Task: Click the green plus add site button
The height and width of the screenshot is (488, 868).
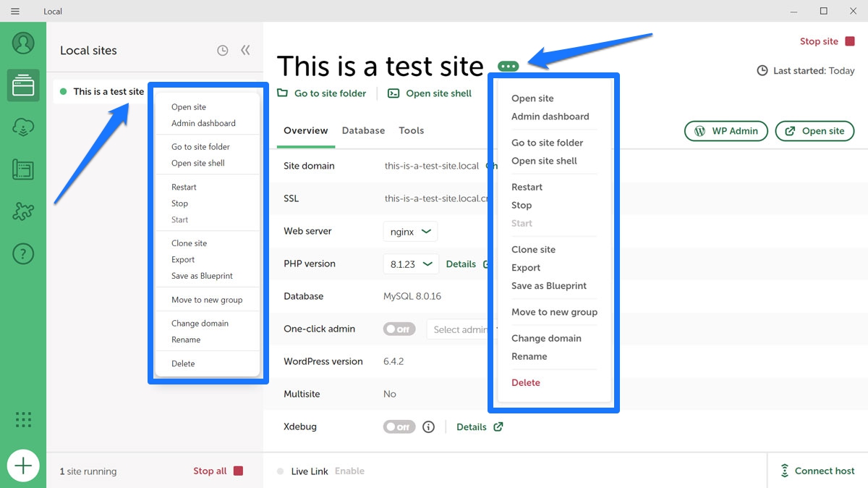Action: click(x=23, y=466)
